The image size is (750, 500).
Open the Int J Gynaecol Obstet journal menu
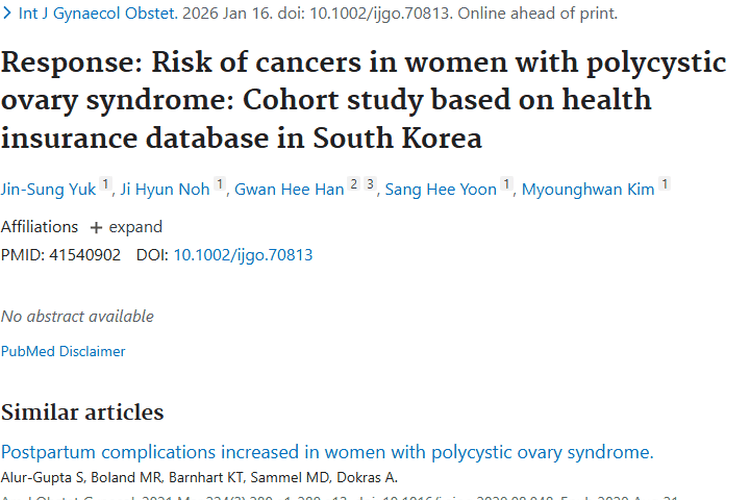click(x=95, y=14)
